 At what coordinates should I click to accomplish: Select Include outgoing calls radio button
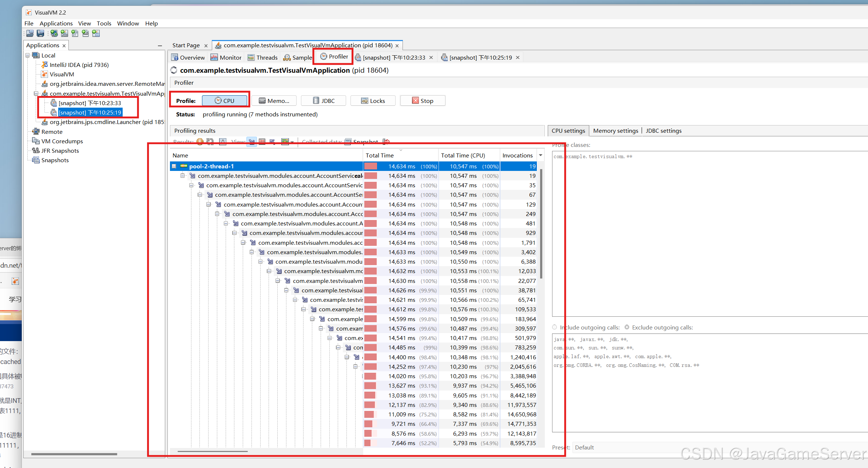[x=555, y=327]
